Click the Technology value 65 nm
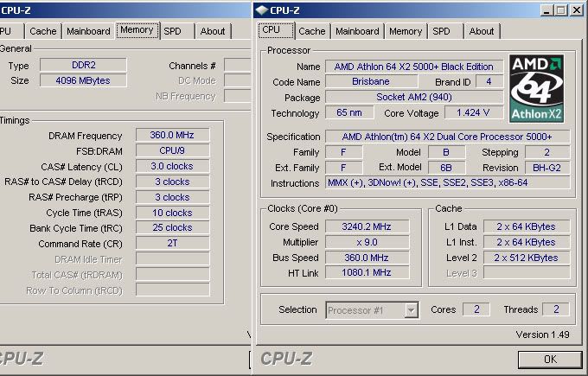Screen dimensions: 588x376 click(x=349, y=112)
